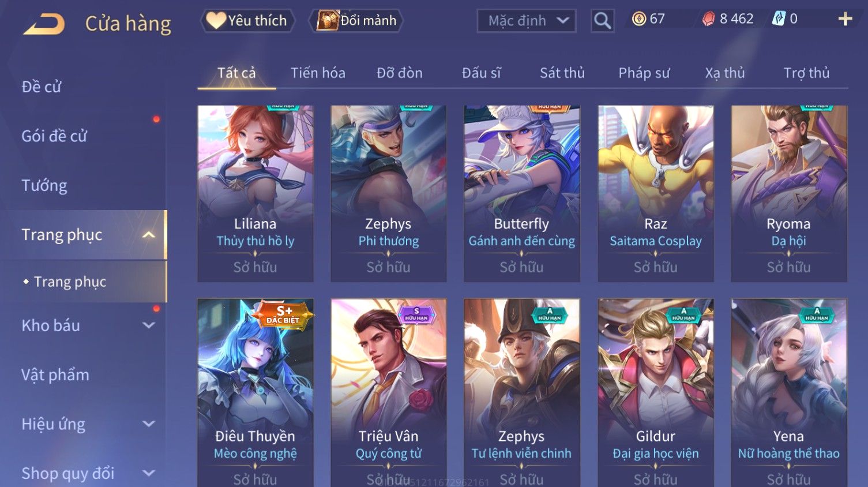Click the blue voucher balance icon
The height and width of the screenshot is (487, 868).
tap(779, 19)
